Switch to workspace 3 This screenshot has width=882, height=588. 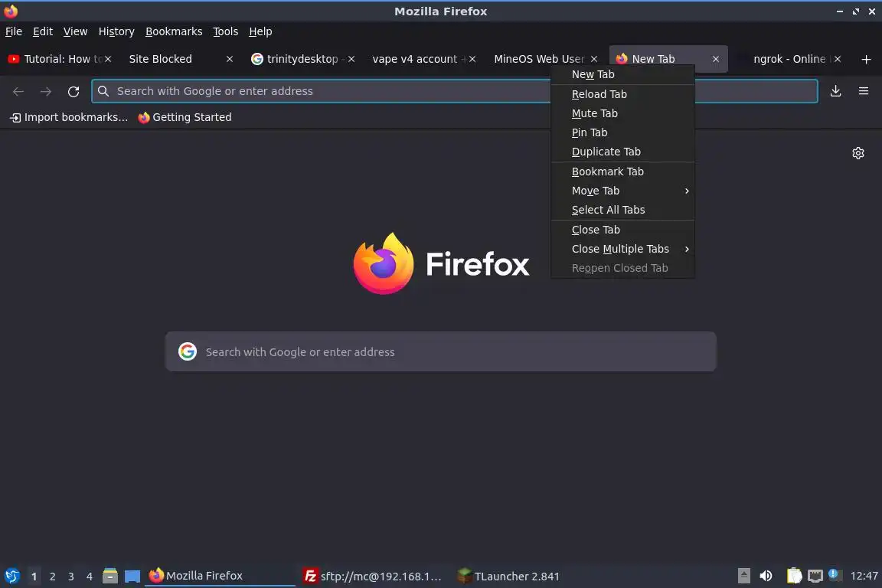(x=71, y=577)
